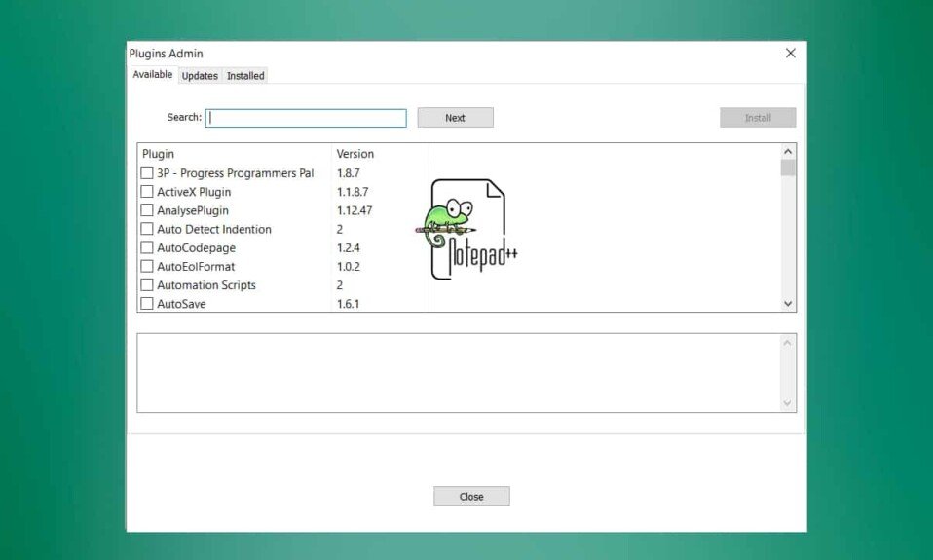The height and width of the screenshot is (560, 933).
Task: Check the 3P - Progress Programmers Pal checkbox
Action: coord(147,172)
